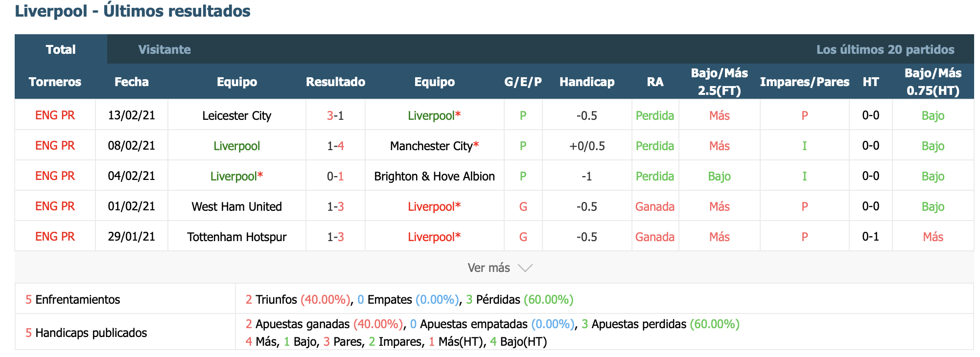Click the 0-1 result against Brighton
Viewport: 980px width, 357px height.
(x=335, y=176)
